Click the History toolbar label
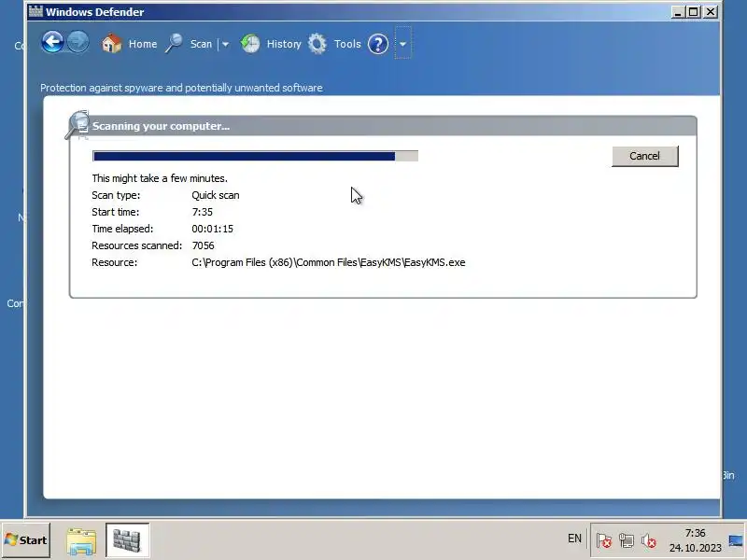The width and height of the screenshot is (747, 560). pyautogui.click(x=284, y=44)
